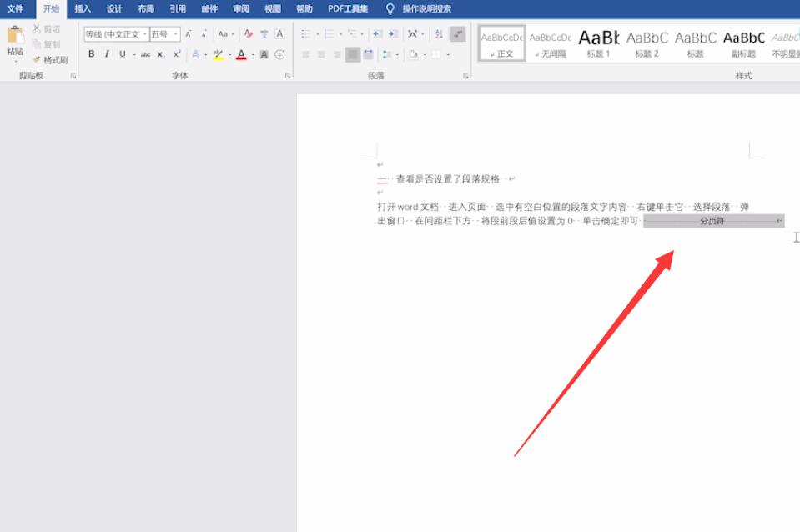Apply bullet list formatting
800x532 pixels.
click(x=305, y=34)
